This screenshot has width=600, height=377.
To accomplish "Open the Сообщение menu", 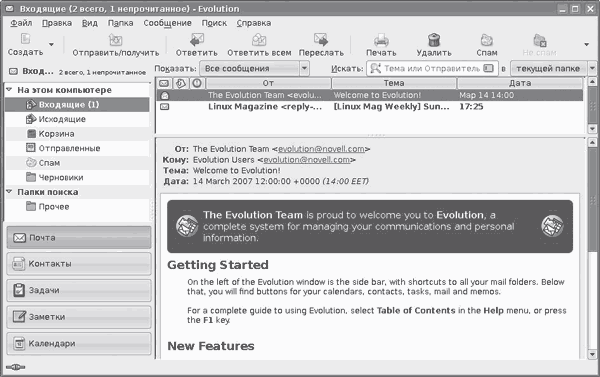I will [x=167, y=23].
